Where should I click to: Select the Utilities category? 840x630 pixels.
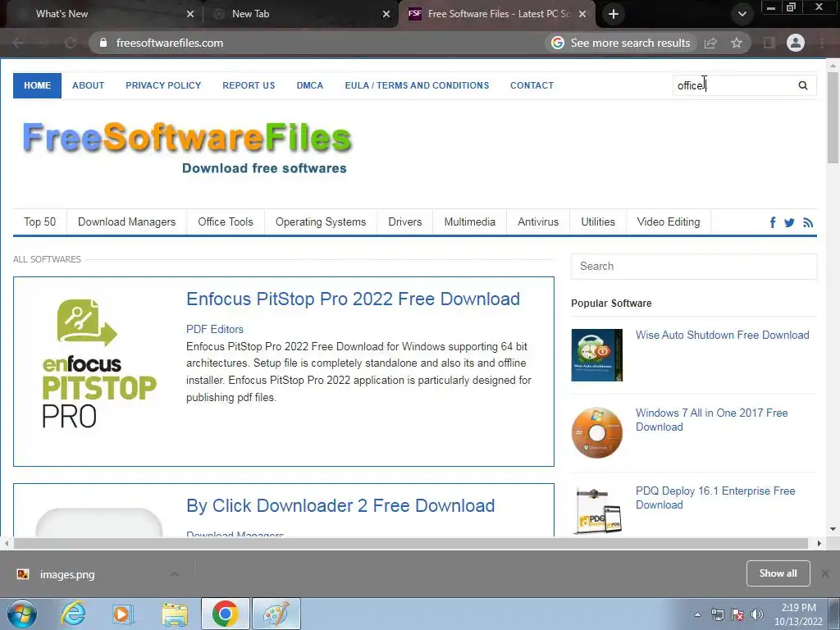click(x=598, y=221)
